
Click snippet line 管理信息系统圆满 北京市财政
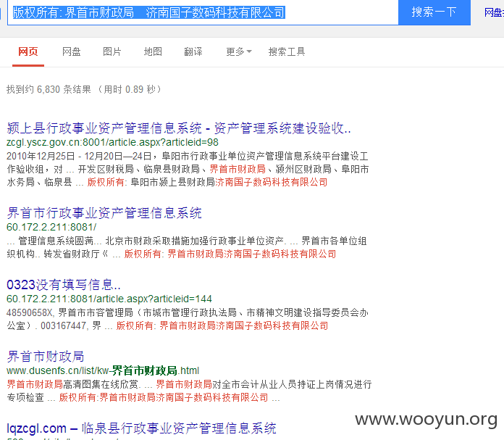[x=187, y=241]
